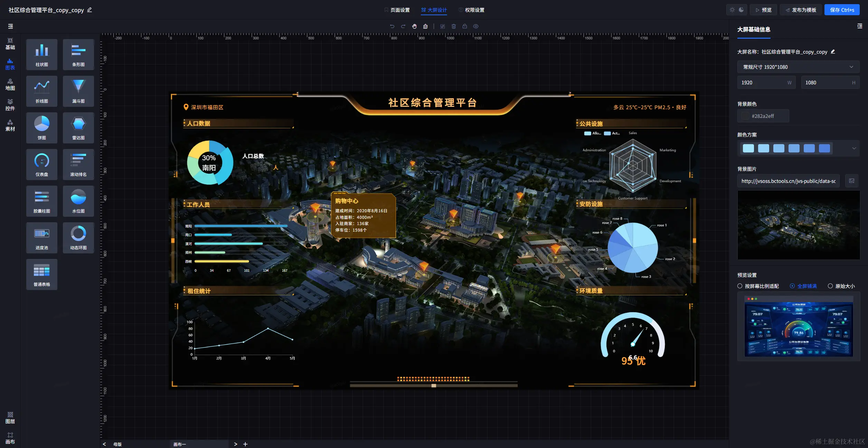Click the lock icon in the top toolbar
Image resolution: width=868 pixels, height=448 pixels.
[465, 26]
